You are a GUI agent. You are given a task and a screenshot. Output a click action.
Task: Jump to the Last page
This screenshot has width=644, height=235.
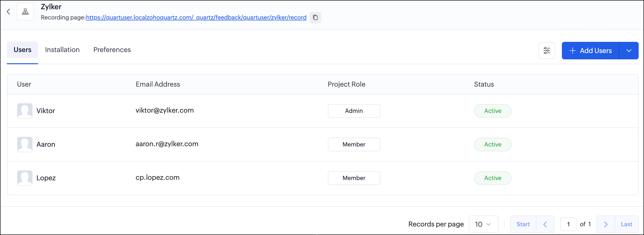coord(626,224)
